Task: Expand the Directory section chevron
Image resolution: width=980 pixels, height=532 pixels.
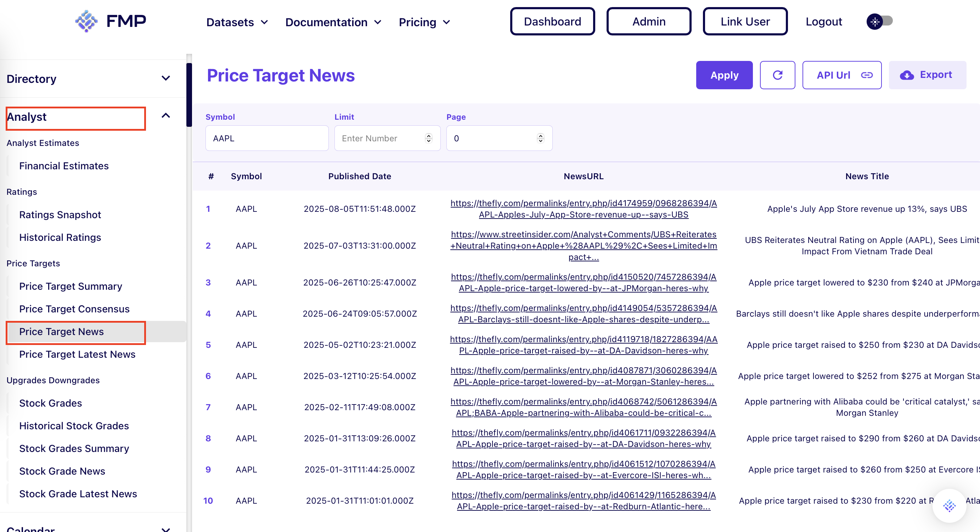Action: click(165, 78)
